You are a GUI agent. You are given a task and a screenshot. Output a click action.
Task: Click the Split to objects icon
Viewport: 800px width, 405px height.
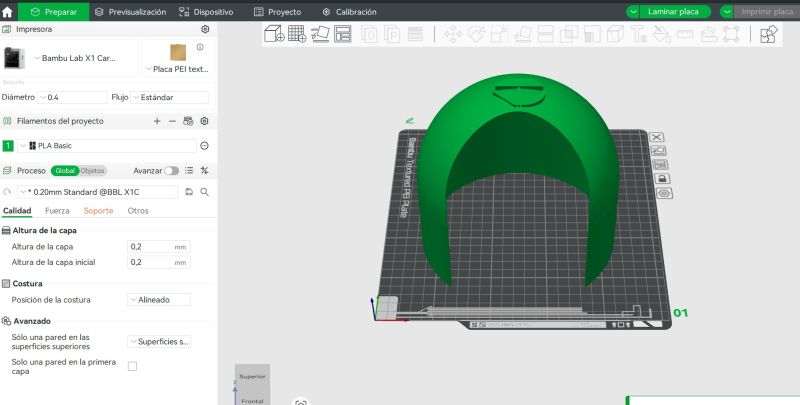369,34
